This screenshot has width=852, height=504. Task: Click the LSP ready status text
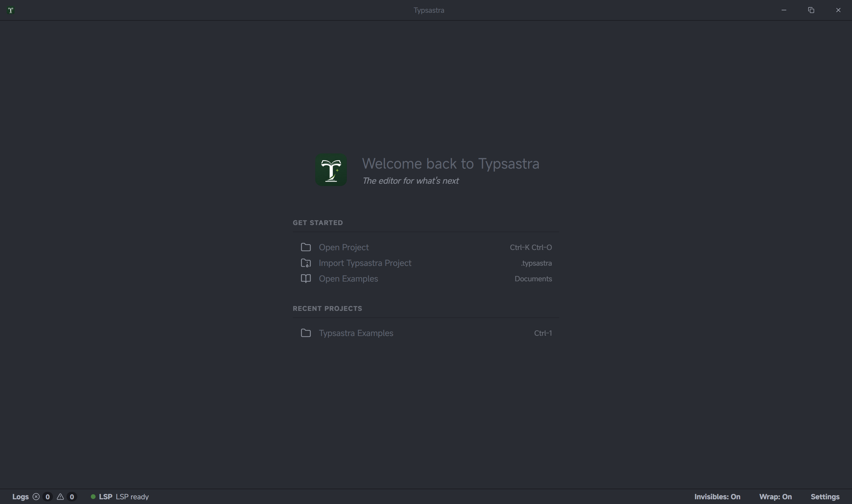point(133,497)
